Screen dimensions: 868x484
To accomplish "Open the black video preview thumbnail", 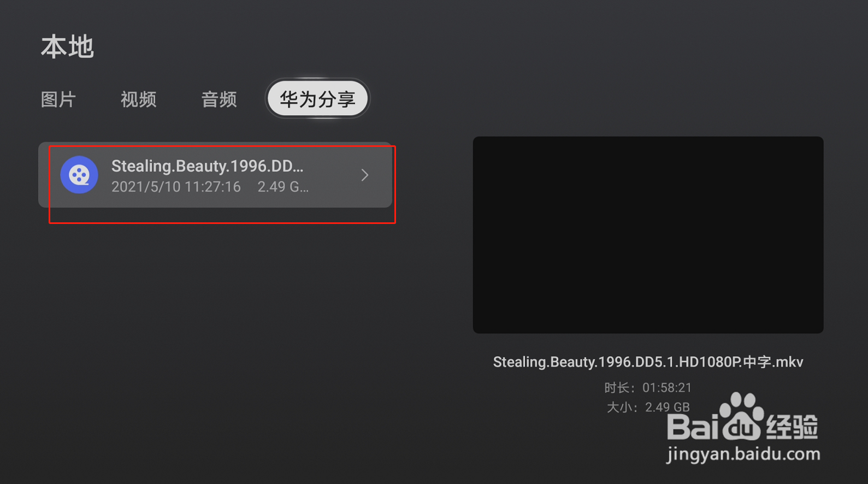I will (648, 235).
